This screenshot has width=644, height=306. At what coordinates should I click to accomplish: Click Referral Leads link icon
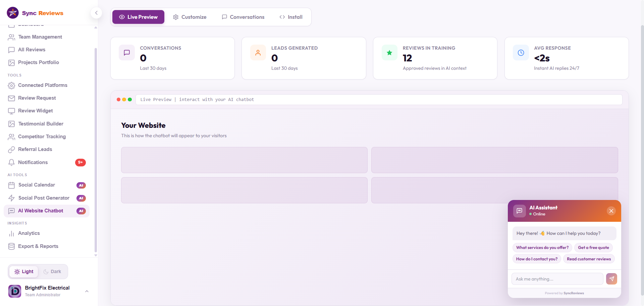[x=11, y=149]
